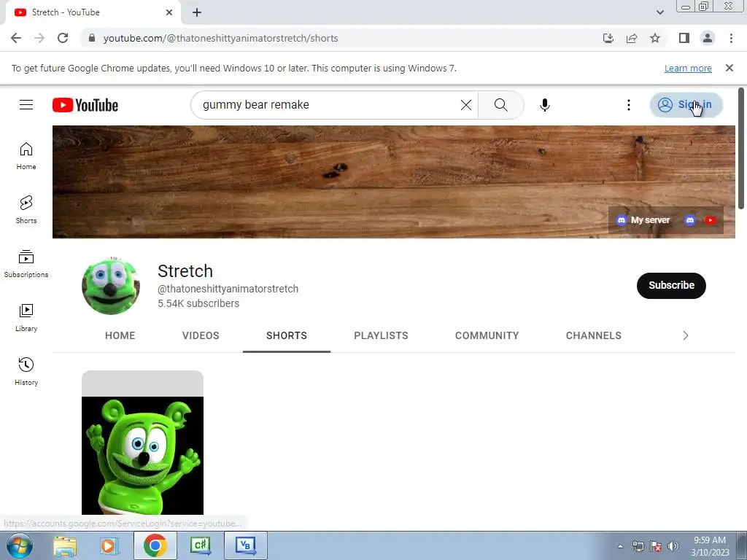Image resolution: width=747 pixels, height=560 pixels.
Task: Switch to the PLAYLISTS tab
Action: point(381,335)
